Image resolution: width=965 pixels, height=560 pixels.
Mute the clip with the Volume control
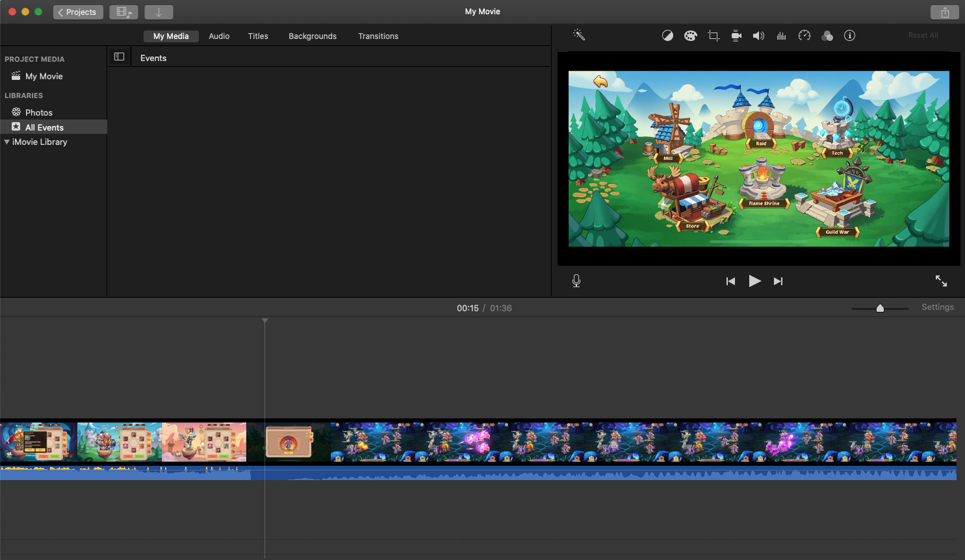coord(758,36)
